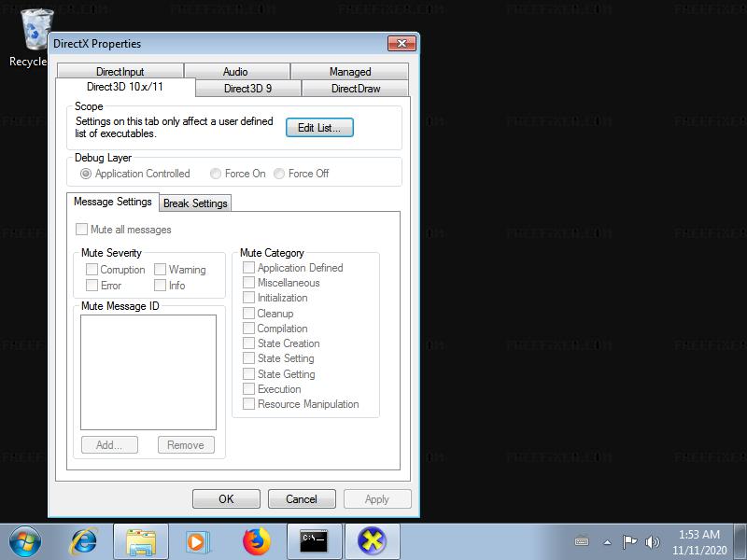This screenshot has width=747, height=560.
Task: Check the Miscellaneous category box
Action: 282,283
